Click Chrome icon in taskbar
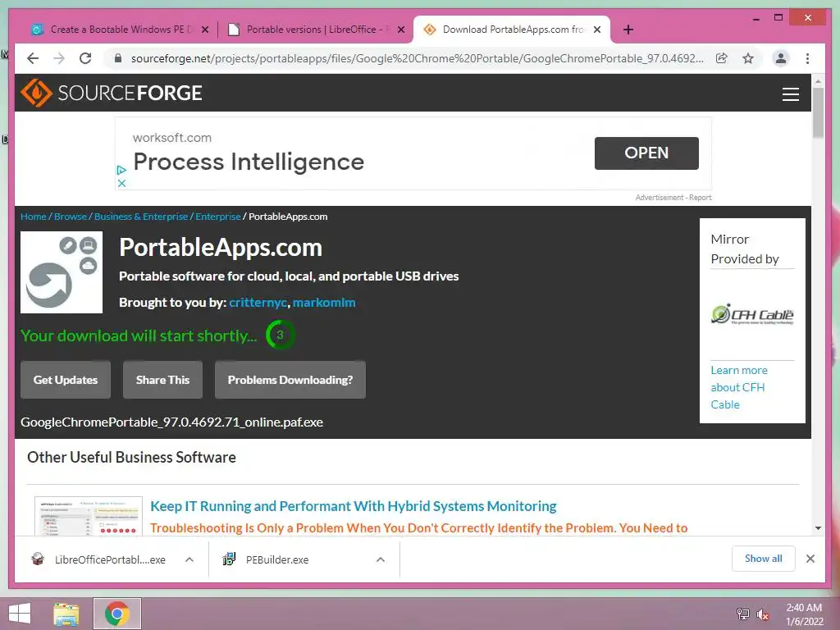This screenshot has width=840, height=630. (117, 614)
